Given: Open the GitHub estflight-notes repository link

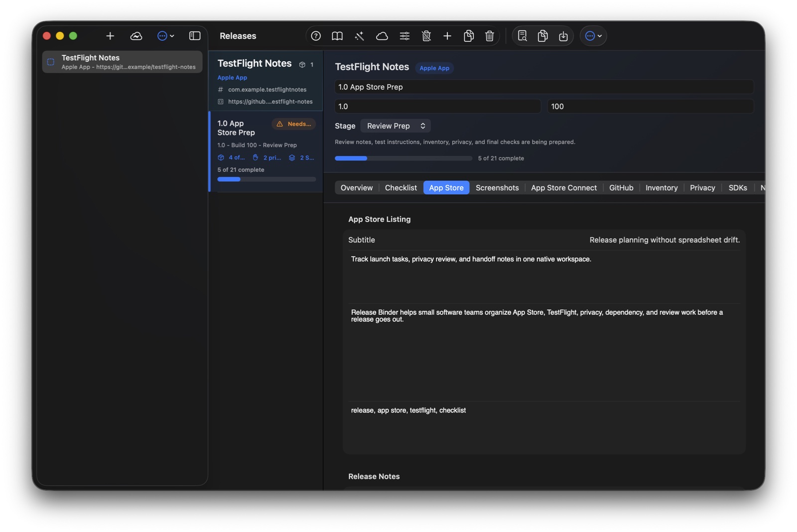Looking at the screenshot, I should [270, 102].
